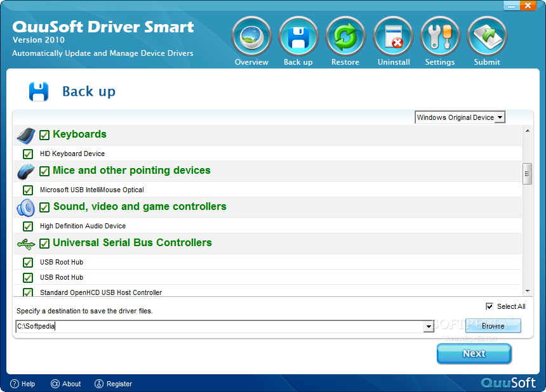Uncheck HID Keyboard Device checkbox

[x=28, y=154]
